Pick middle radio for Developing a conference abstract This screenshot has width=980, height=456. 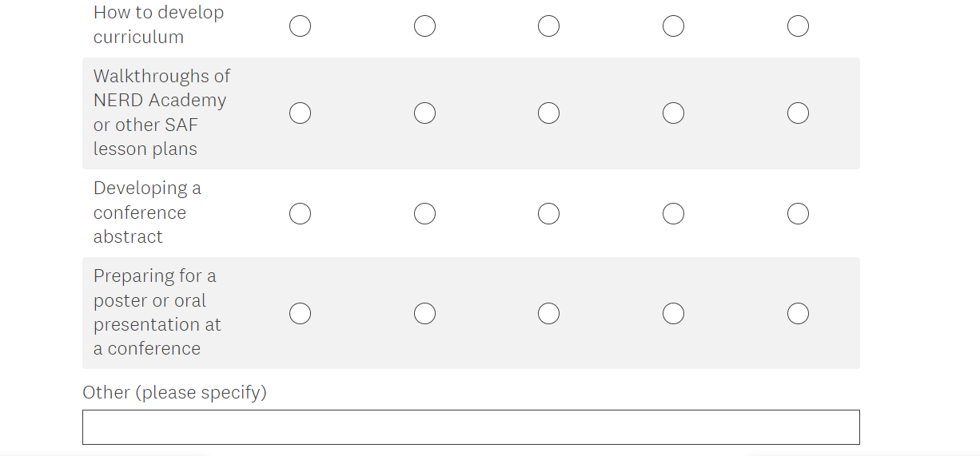coord(548,214)
